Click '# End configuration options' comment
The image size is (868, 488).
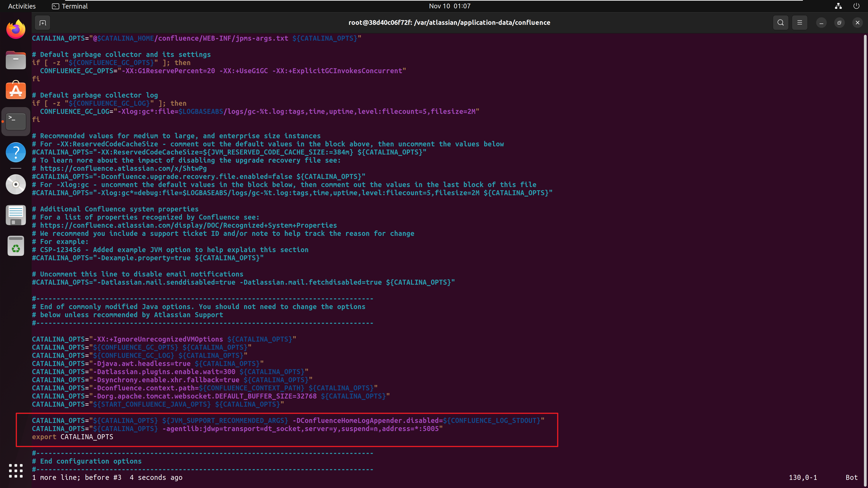point(87,461)
